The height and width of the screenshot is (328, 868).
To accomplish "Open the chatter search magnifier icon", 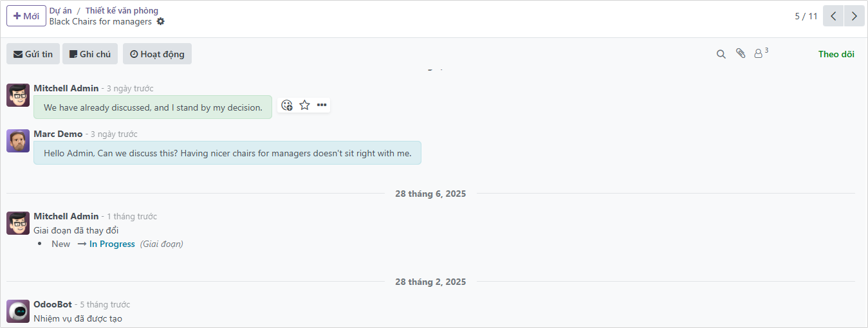I will [721, 54].
